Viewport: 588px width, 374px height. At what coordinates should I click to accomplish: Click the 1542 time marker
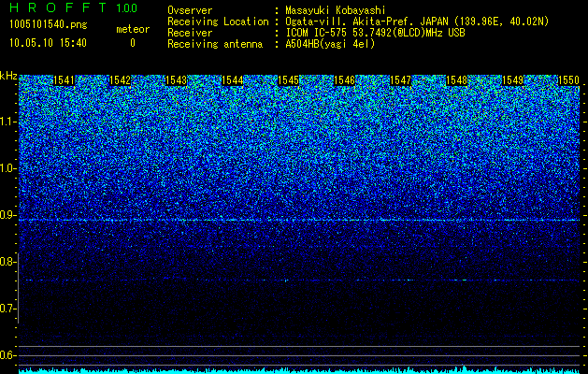pos(120,80)
